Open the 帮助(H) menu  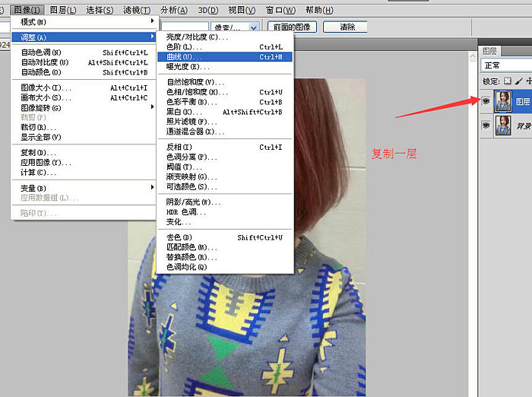tap(319, 10)
